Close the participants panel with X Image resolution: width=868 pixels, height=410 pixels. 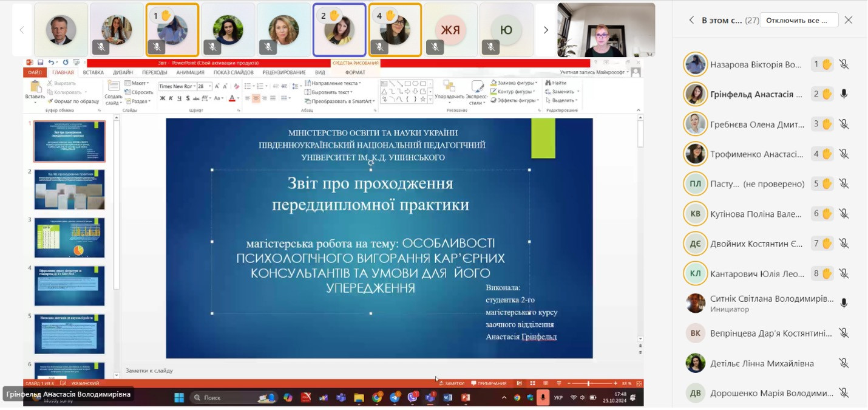click(x=849, y=20)
